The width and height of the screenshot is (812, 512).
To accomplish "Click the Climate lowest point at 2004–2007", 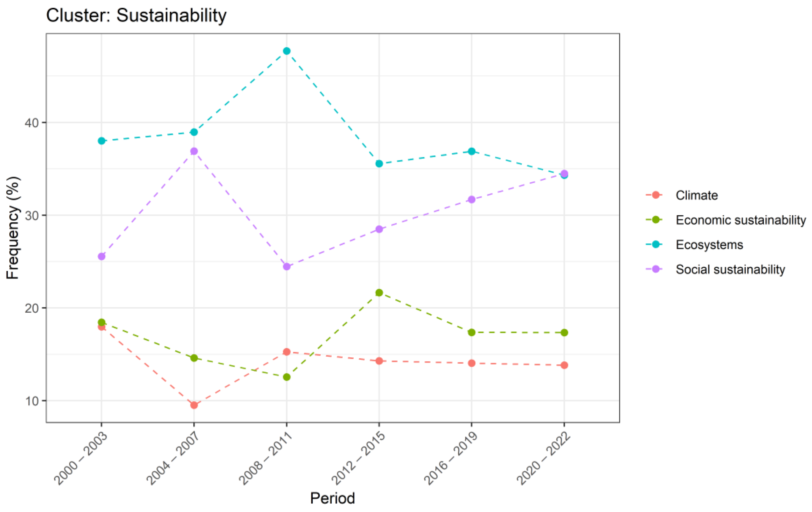I will [x=194, y=405].
